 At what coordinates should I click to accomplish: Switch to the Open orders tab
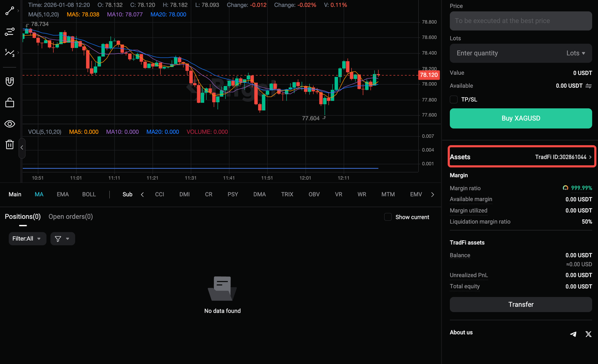(71, 217)
